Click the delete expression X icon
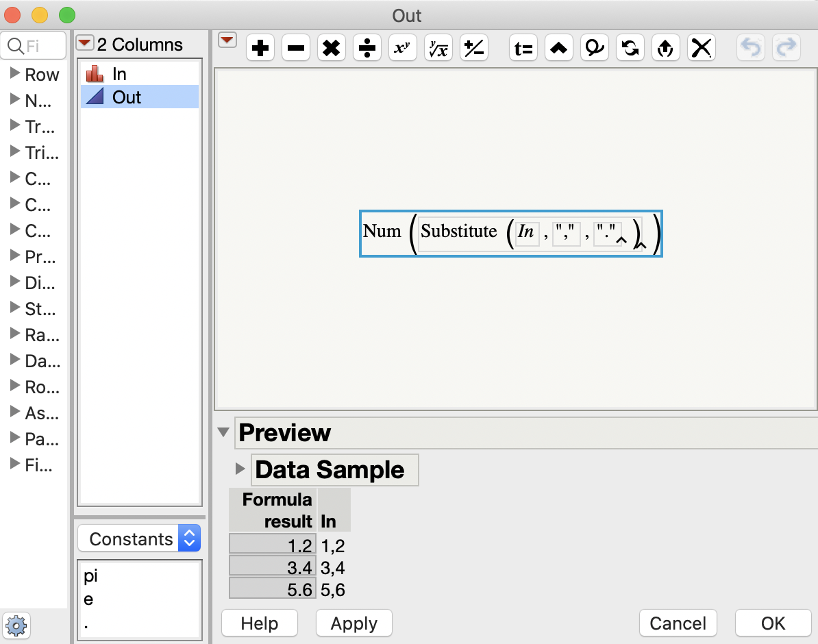 pyautogui.click(x=701, y=47)
